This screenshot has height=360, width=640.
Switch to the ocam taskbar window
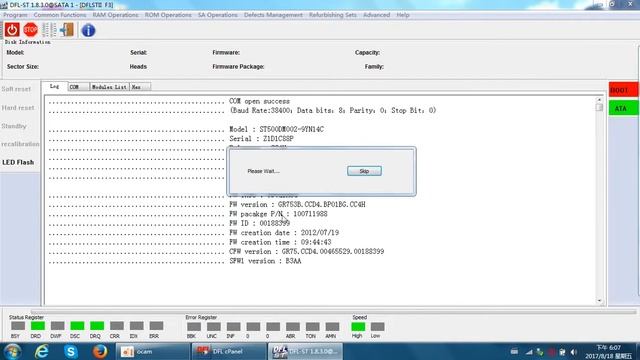pos(153,351)
